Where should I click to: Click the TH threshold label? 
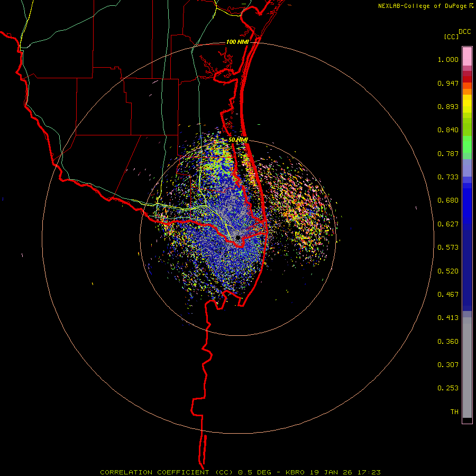coord(454,412)
